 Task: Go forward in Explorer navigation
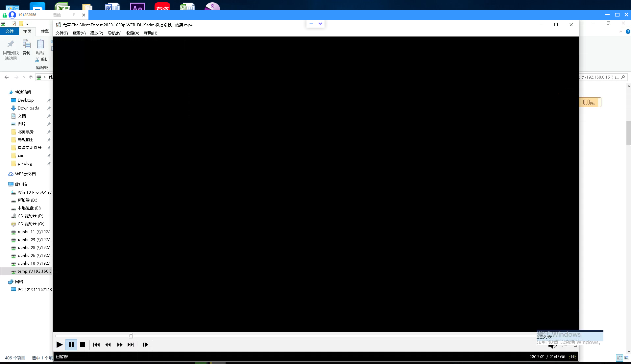pos(16,77)
